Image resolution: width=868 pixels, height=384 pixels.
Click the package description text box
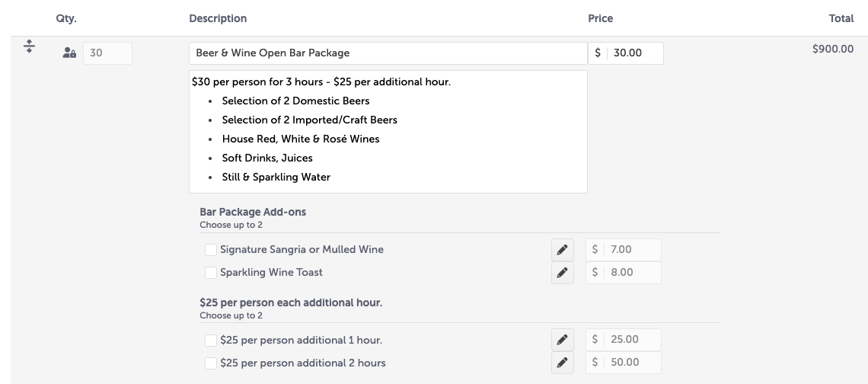[x=388, y=132]
